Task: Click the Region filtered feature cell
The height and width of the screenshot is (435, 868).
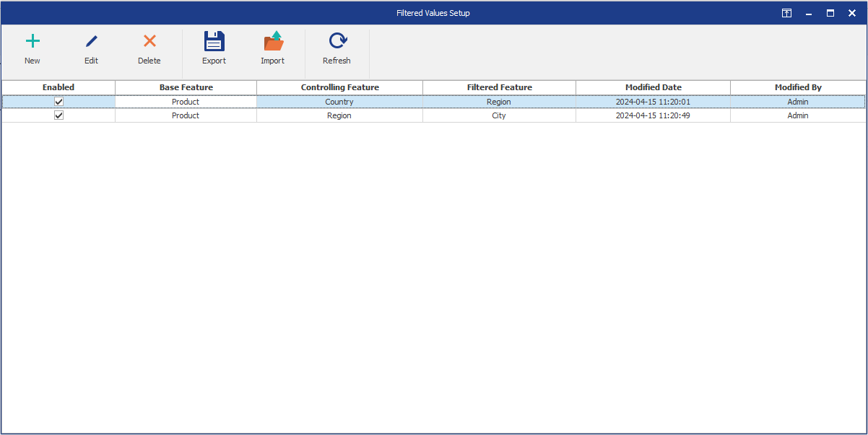Action: click(499, 102)
